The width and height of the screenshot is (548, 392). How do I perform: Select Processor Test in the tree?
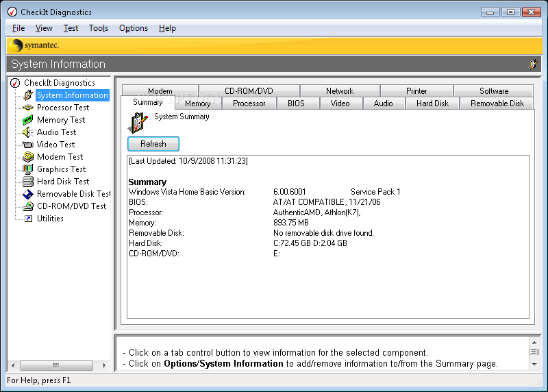63,108
